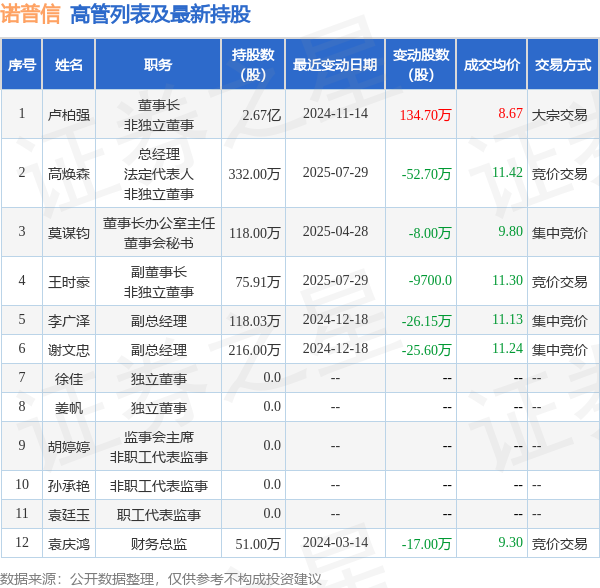Click the 9.30 average price

pos(510,542)
